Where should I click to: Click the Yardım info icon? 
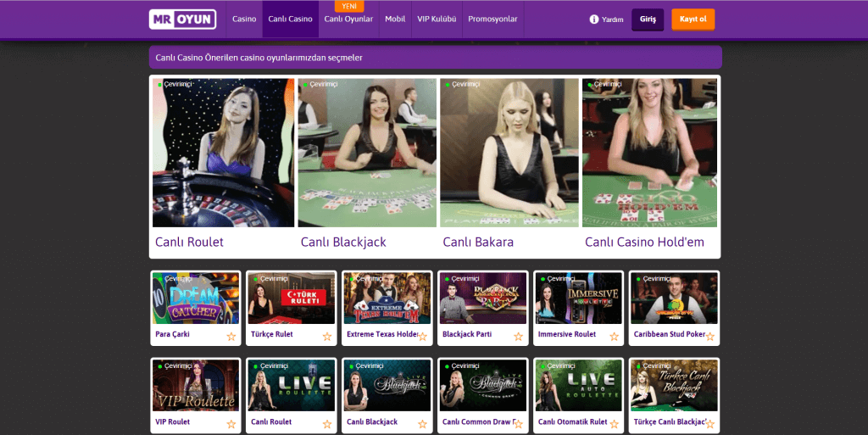click(x=594, y=20)
